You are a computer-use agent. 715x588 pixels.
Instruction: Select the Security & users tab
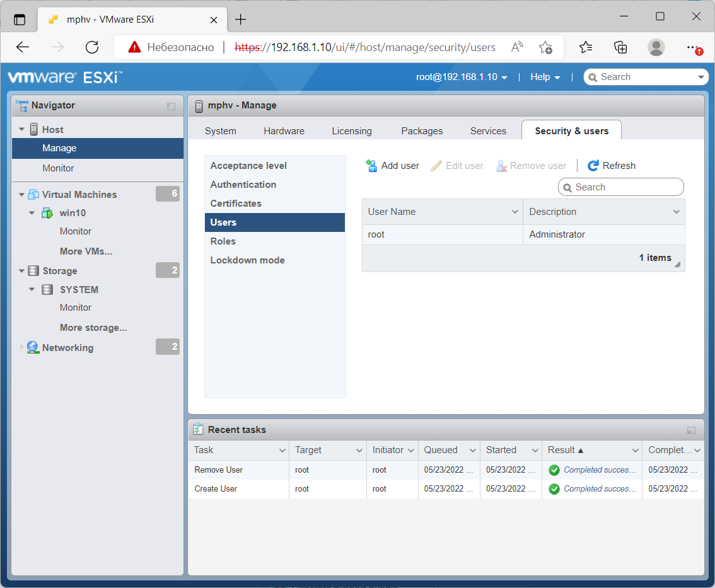(x=571, y=131)
